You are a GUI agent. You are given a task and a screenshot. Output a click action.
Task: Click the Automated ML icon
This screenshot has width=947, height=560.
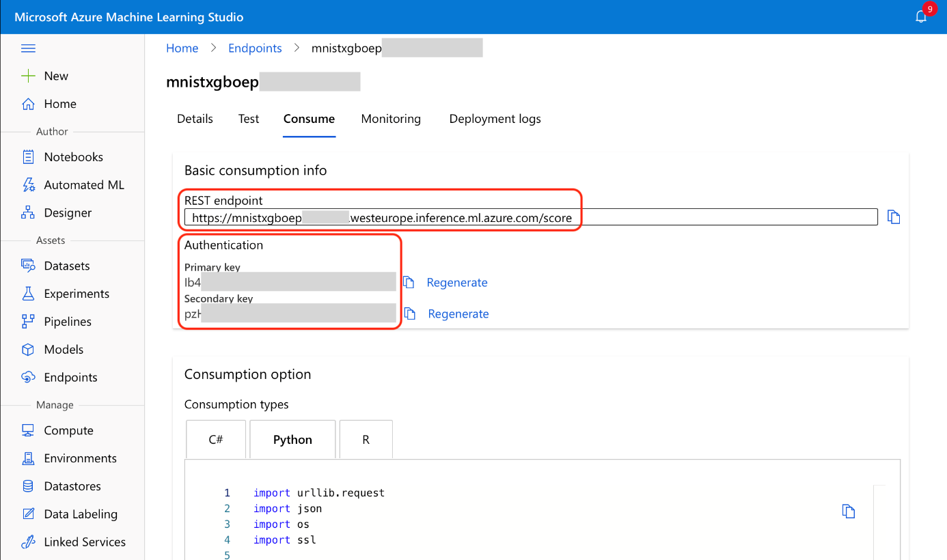[x=28, y=185]
